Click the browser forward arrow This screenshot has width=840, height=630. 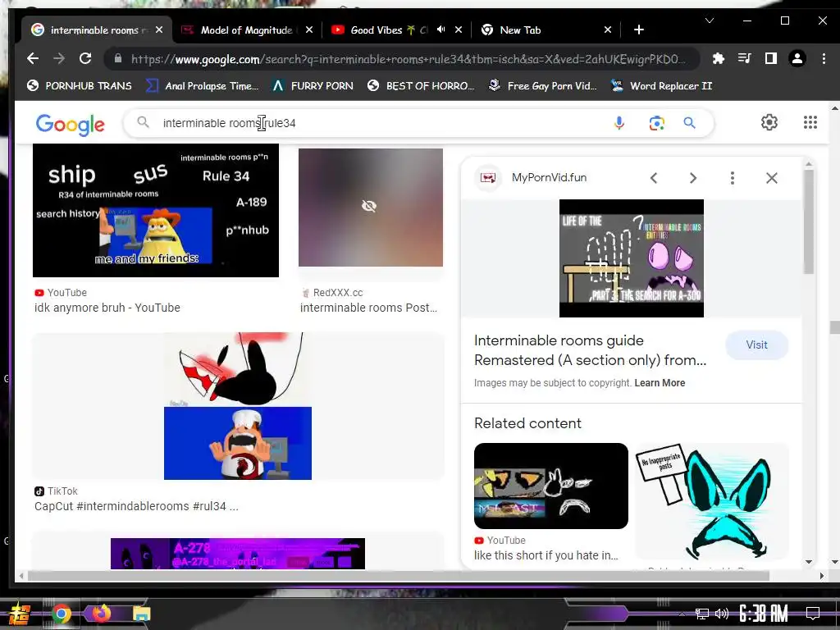coord(59,58)
